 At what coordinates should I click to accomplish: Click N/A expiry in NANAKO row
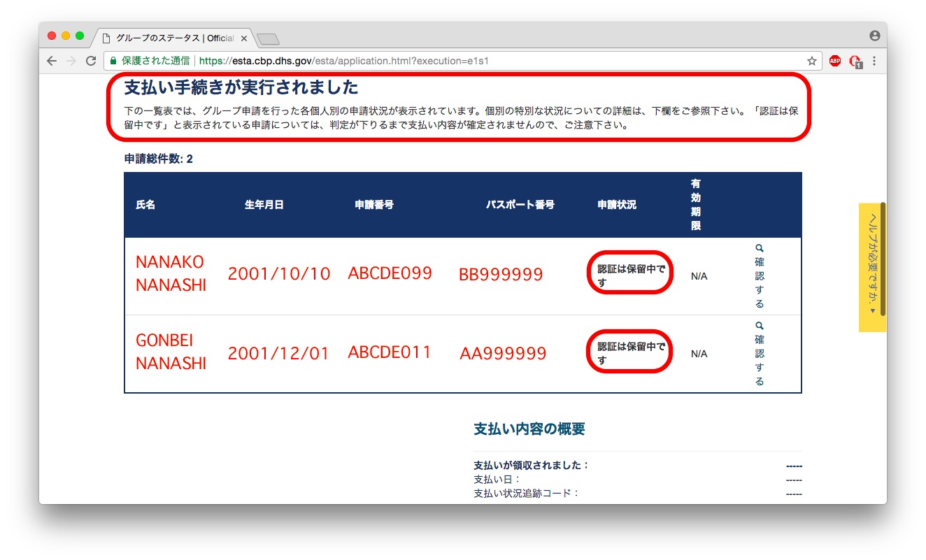(x=699, y=276)
